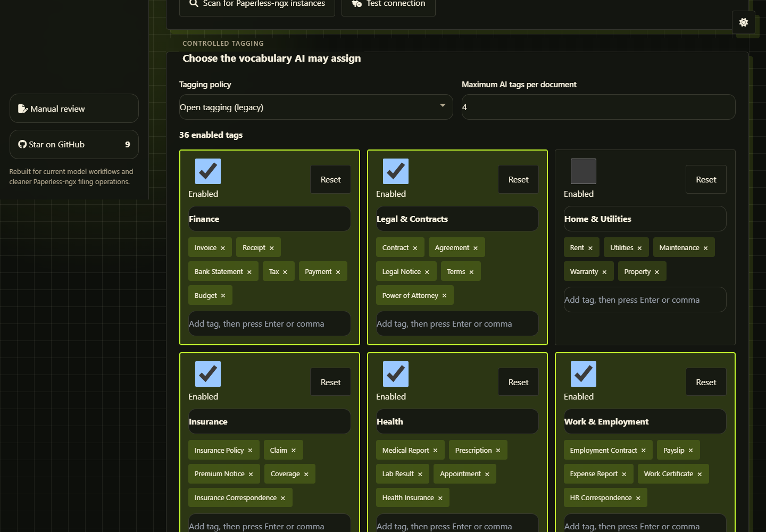This screenshot has width=766, height=532.
Task: Reset the Home & Utilities category
Action: [706, 180]
